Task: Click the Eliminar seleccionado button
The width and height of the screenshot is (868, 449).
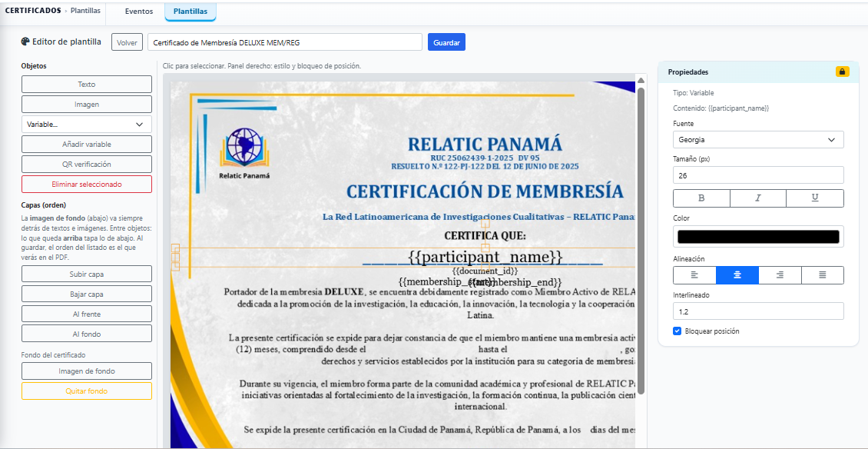Action: pyautogui.click(x=86, y=184)
